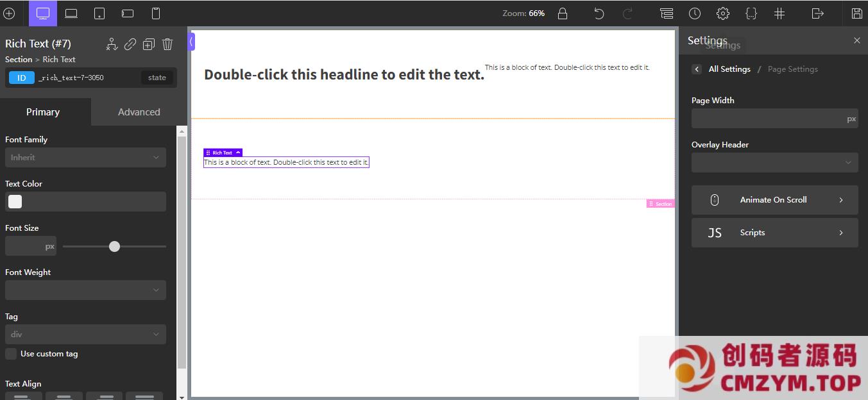The image size is (868, 400).
Task: Open the Structure panel icon
Action: tap(667, 13)
